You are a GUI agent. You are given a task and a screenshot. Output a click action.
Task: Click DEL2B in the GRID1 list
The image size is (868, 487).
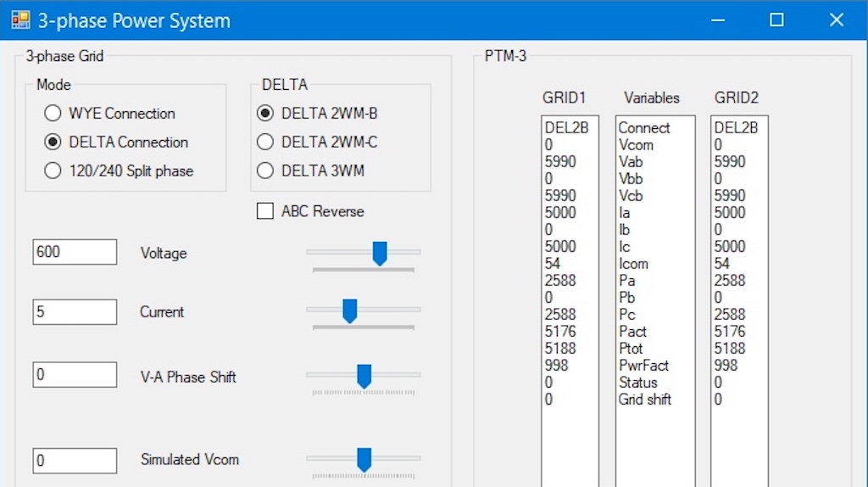coord(566,128)
